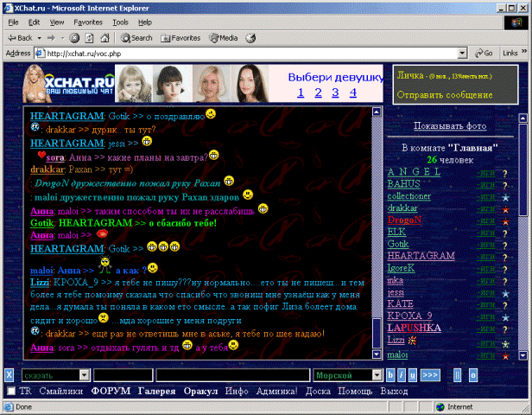Image resolution: width=532 pixels, height=415 pixels.
Task: Click the History icon in the toolbar
Action: click(250, 38)
